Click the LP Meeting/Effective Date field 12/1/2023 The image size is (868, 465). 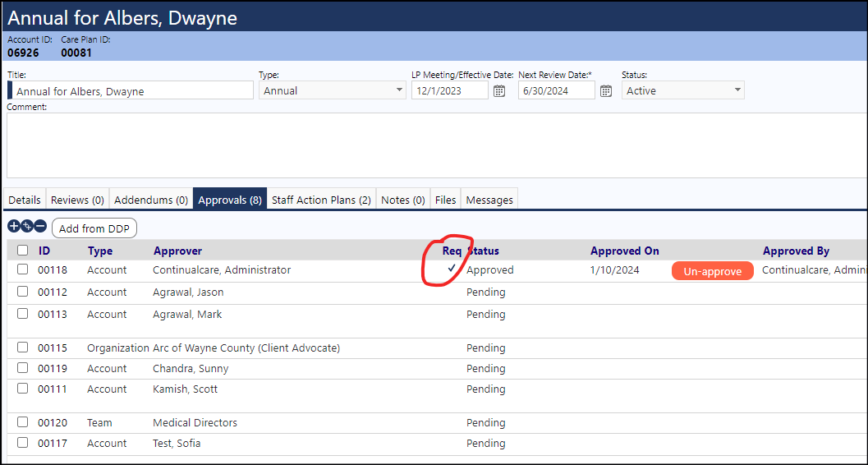pos(449,91)
